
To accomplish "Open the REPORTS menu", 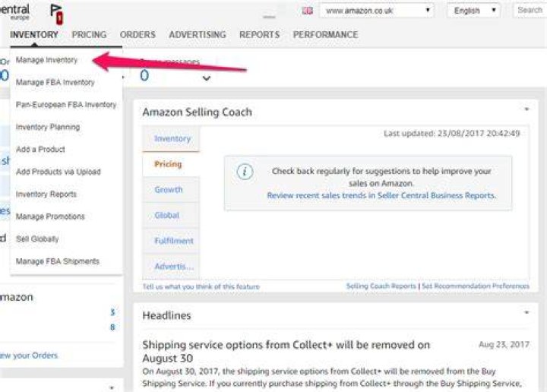I will click(x=260, y=35).
